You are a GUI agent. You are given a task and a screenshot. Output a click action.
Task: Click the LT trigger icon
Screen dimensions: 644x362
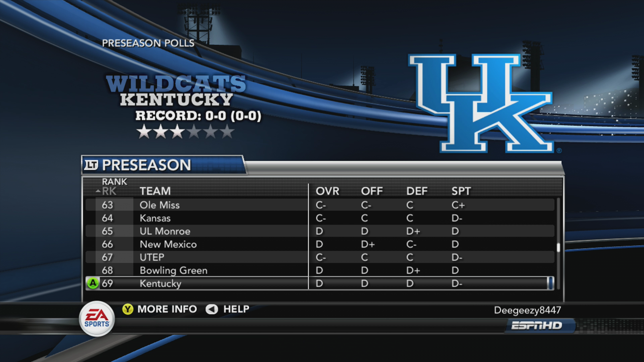coord(91,165)
